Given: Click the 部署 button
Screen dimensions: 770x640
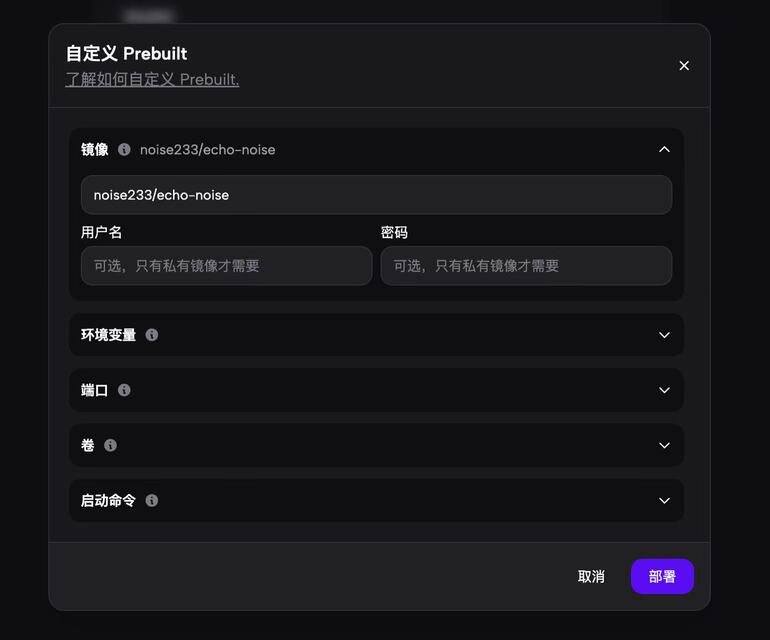Looking at the screenshot, I should 662,576.
